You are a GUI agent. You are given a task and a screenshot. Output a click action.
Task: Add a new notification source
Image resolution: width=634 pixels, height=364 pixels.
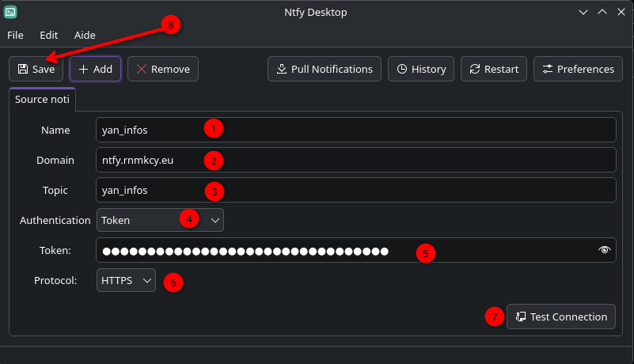click(x=96, y=69)
